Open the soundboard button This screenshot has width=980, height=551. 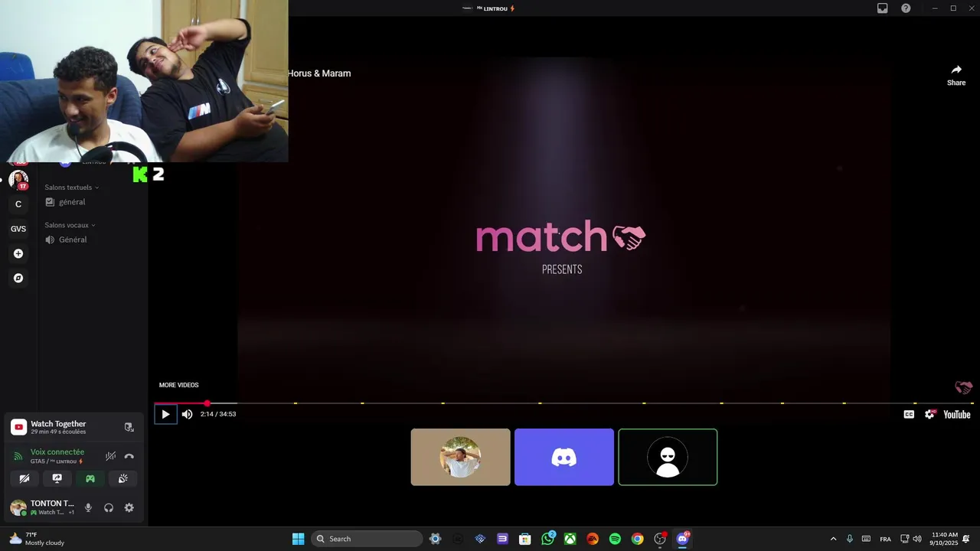tap(122, 478)
